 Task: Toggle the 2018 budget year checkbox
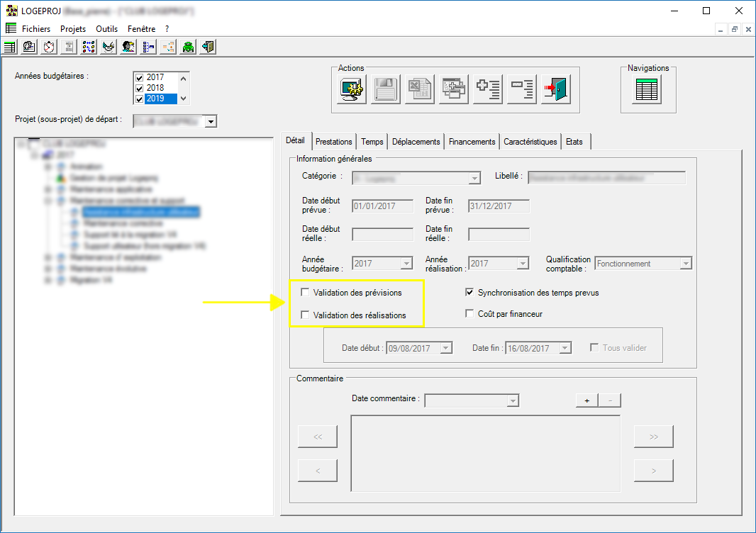pyautogui.click(x=139, y=88)
